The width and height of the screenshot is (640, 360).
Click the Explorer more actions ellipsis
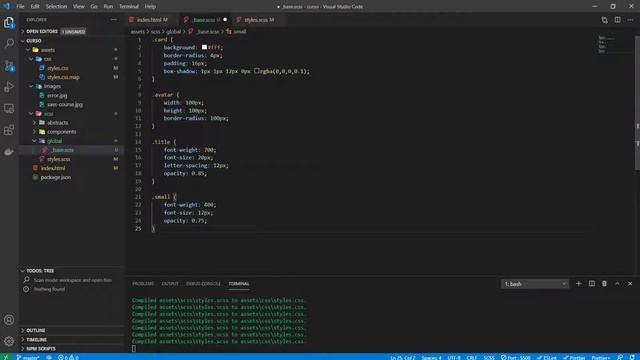[x=113, y=20]
